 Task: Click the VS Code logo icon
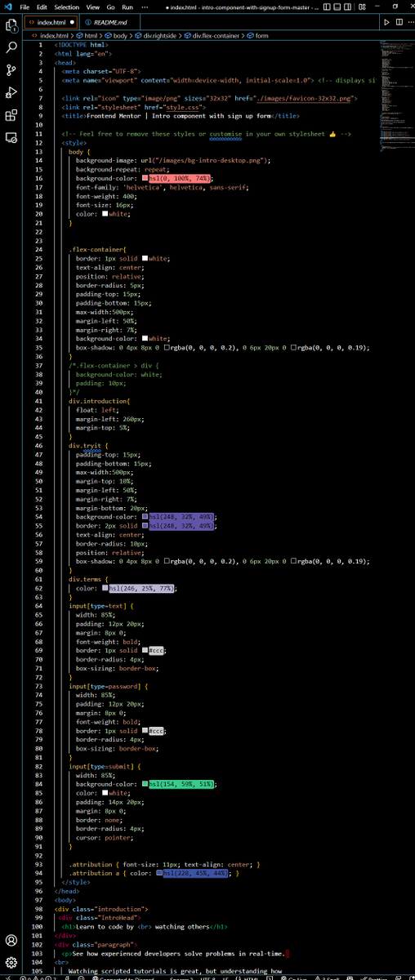pos(9,7)
